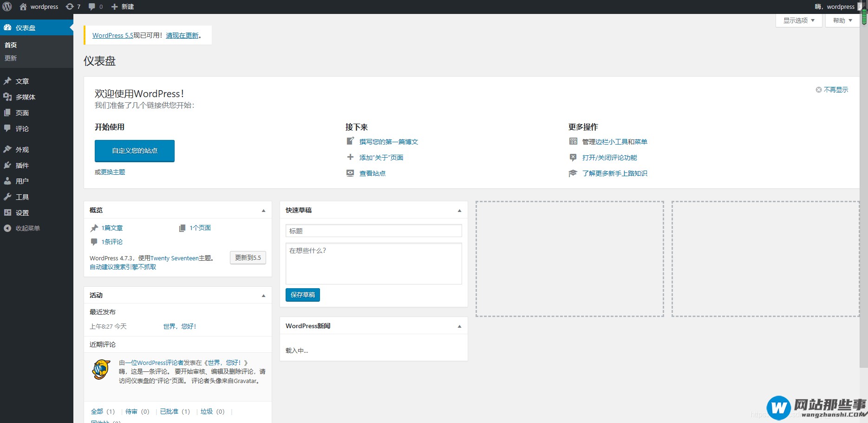Open comments bubble icon in admin bar
The image size is (868, 423).
click(x=92, y=7)
